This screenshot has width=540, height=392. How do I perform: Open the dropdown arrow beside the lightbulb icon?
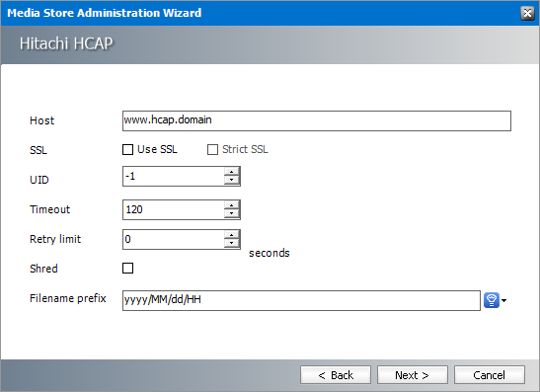[x=503, y=301]
